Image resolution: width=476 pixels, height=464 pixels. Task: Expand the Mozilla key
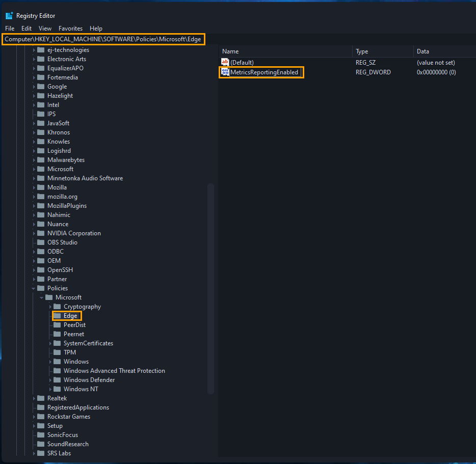click(x=34, y=187)
